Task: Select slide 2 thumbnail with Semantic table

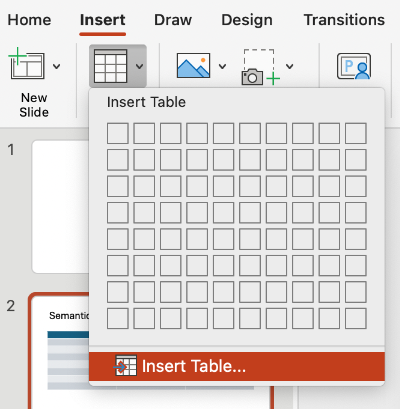Action: [x=60, y=351]
